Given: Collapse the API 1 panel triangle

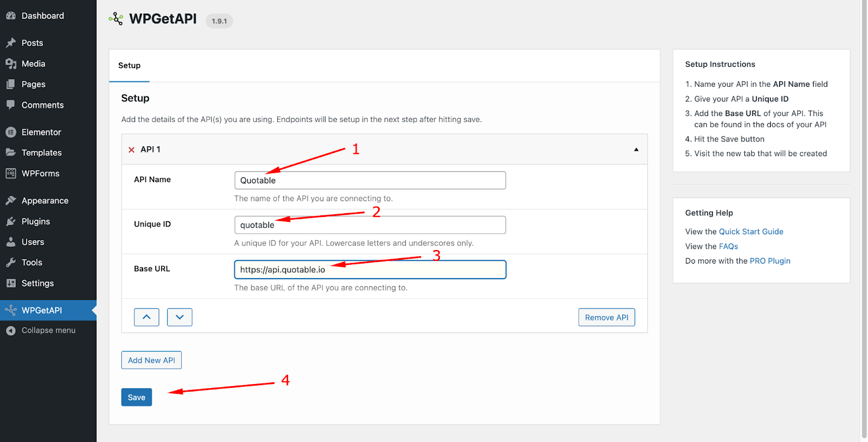Looking at the screenshot, I should [x=636, y=149].
